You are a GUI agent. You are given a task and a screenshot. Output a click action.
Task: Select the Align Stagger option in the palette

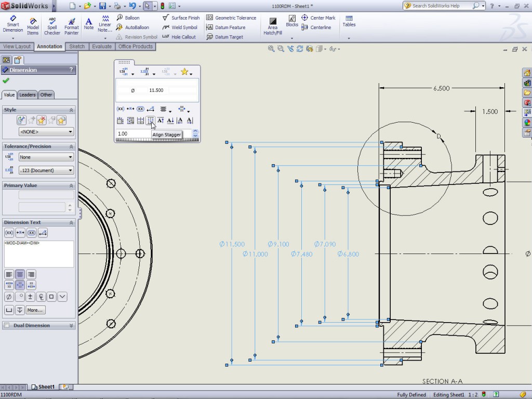click(x=151, y=121)
